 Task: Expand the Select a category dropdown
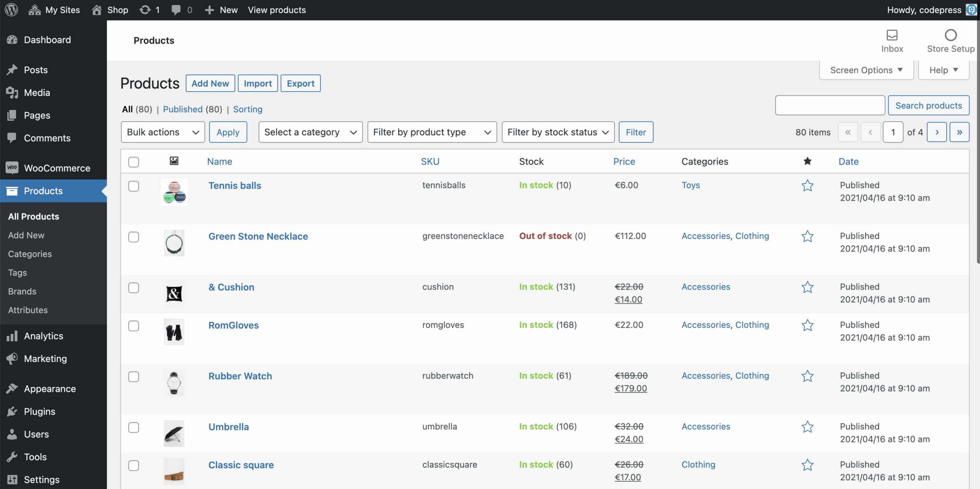coord(310,132)
